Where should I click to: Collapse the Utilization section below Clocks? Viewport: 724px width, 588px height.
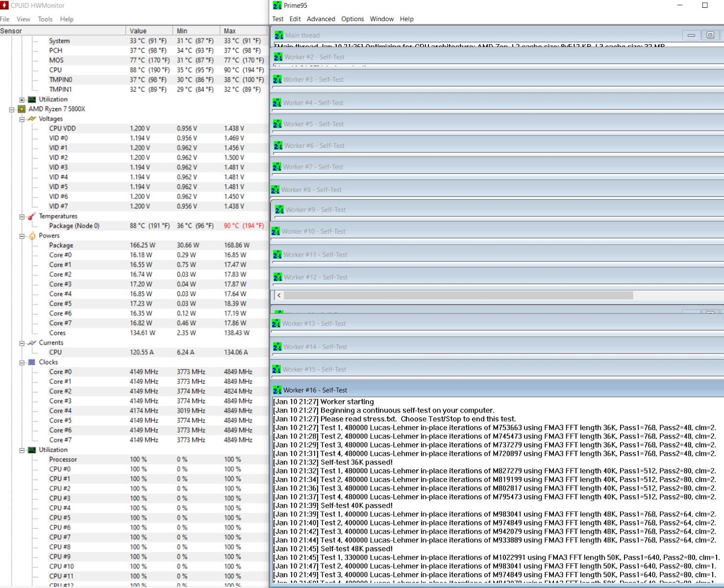coord(22,450)
